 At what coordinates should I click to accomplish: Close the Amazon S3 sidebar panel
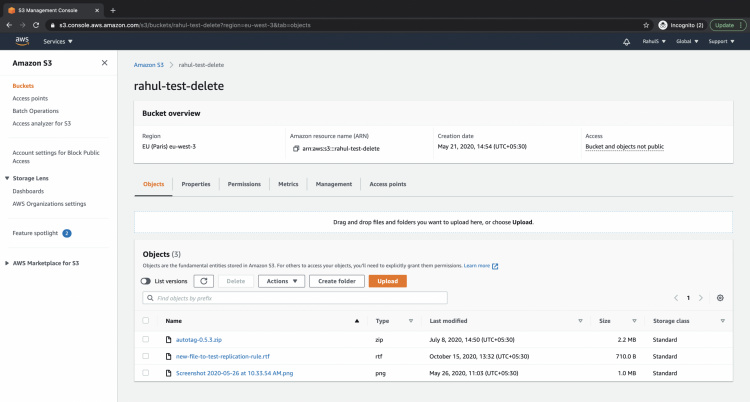click(x=105, y=63)
